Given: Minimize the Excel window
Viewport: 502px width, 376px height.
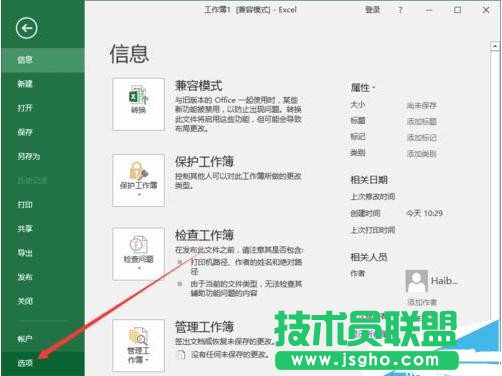Looking at the screenshot, I should coord(429,10).
